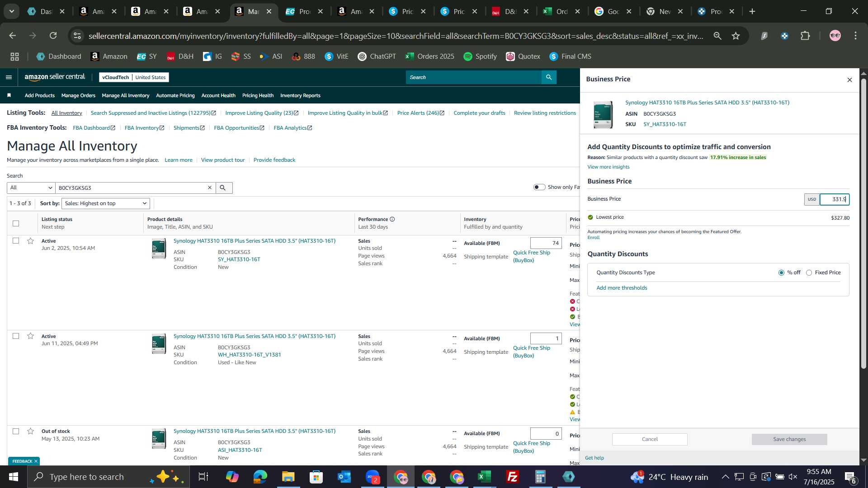
Task: Tick the checkbox for ASI_HAT3310-16T row
Action: tap(16, 432)
